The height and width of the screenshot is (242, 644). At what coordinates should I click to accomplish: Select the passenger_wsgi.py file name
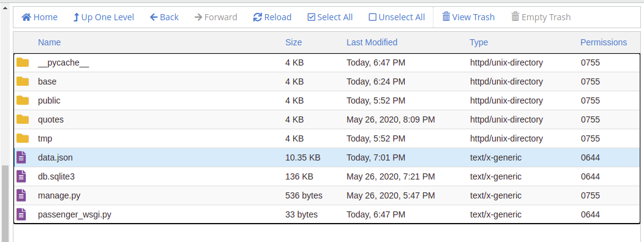click(x=75, y=214)
